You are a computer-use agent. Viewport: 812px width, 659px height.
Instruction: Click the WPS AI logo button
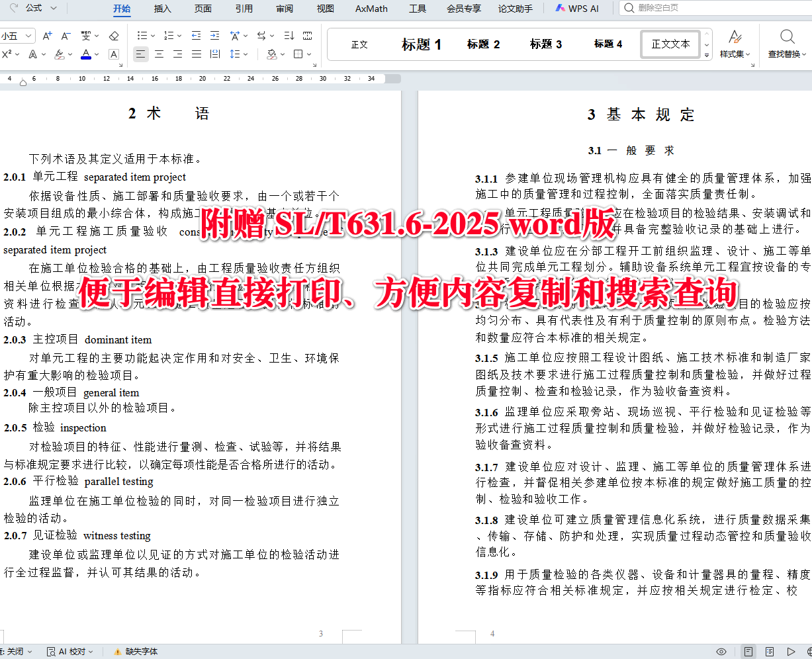click(576, 9)
